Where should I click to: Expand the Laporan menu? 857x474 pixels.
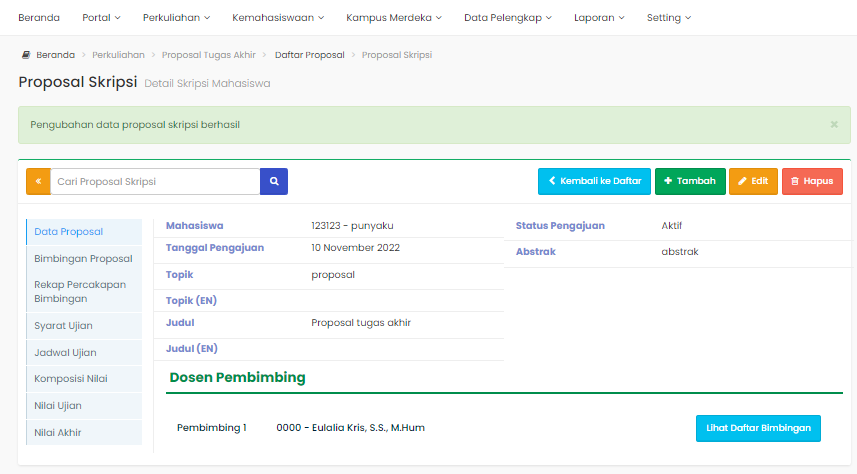[599, 18]
